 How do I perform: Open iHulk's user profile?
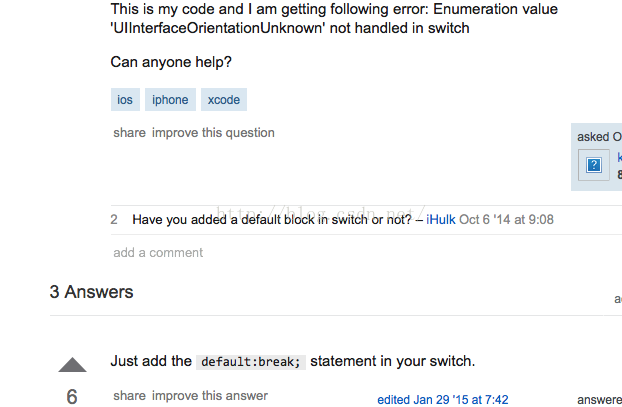pyautogui.click(x=441, y=219)
